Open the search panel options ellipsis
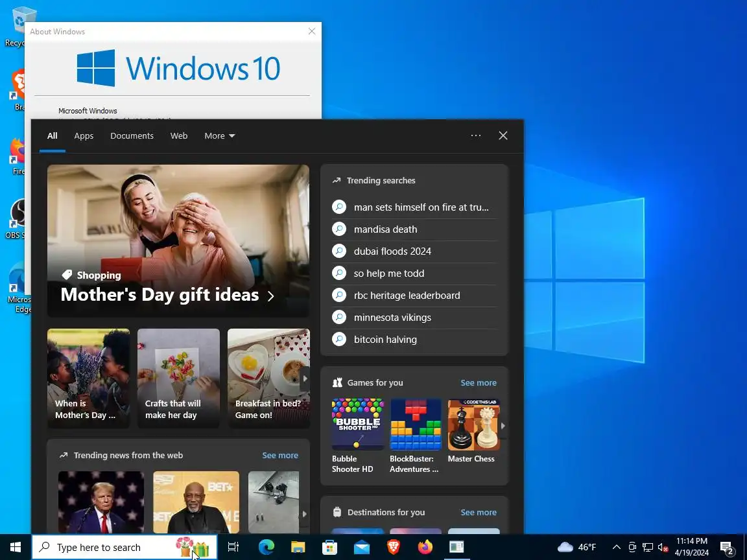Viewport: 747px width, 560px height. (476, 135)
